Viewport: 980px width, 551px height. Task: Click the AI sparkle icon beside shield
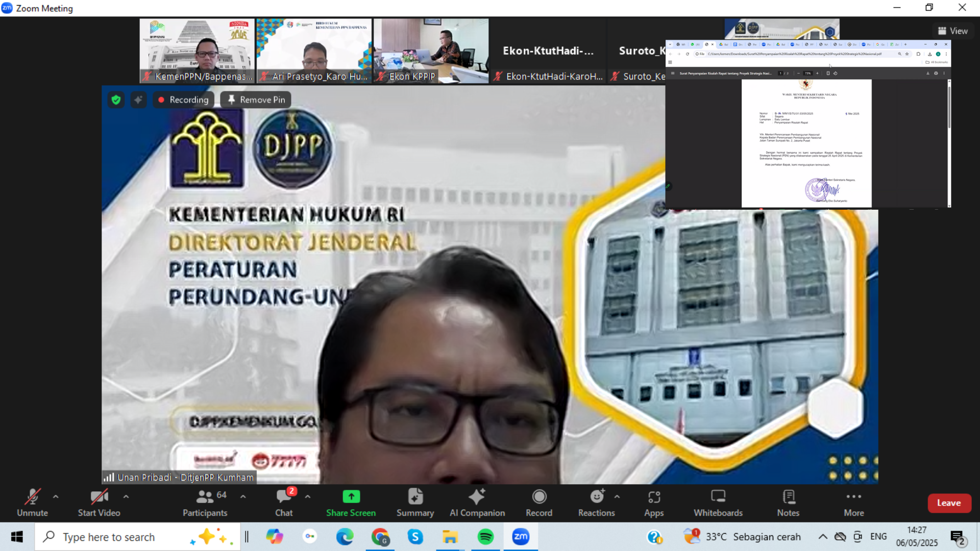pos(138,100)
